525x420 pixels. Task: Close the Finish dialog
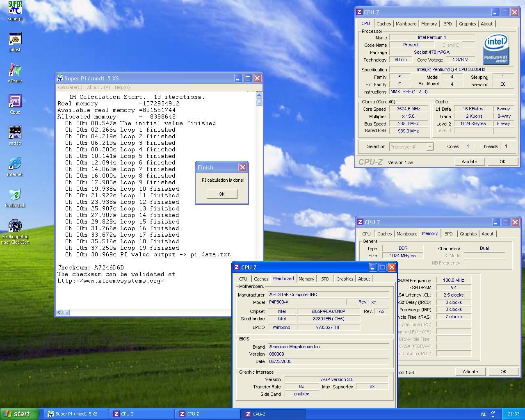(242, 167)
